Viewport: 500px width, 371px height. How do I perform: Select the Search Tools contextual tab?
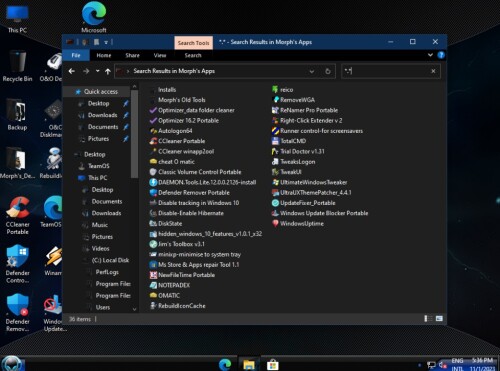(x=193, y=43)
